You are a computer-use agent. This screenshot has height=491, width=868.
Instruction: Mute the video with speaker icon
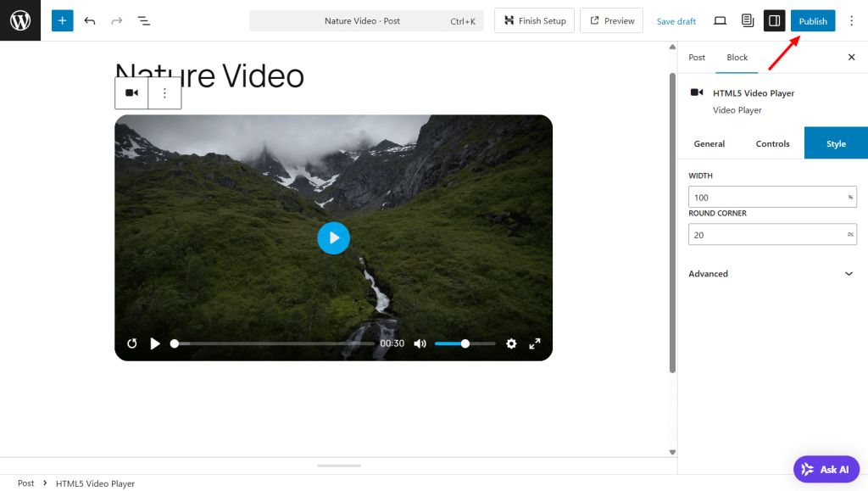tap(420, 343)
